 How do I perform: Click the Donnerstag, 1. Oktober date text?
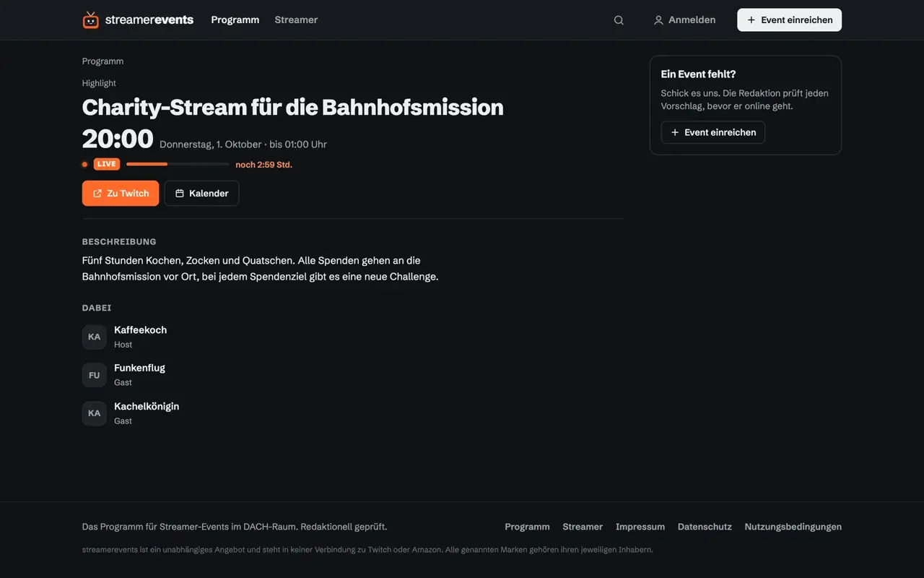click(211, 144)
